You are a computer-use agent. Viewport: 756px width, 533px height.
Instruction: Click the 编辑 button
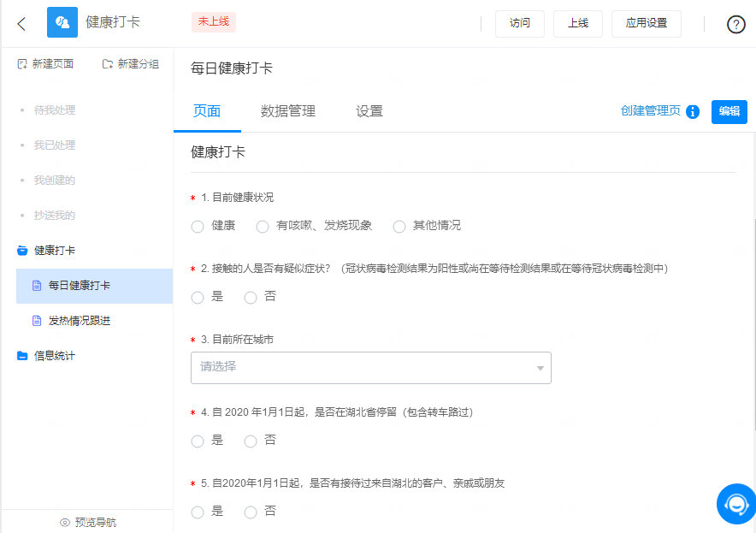(x=729, y=111)
